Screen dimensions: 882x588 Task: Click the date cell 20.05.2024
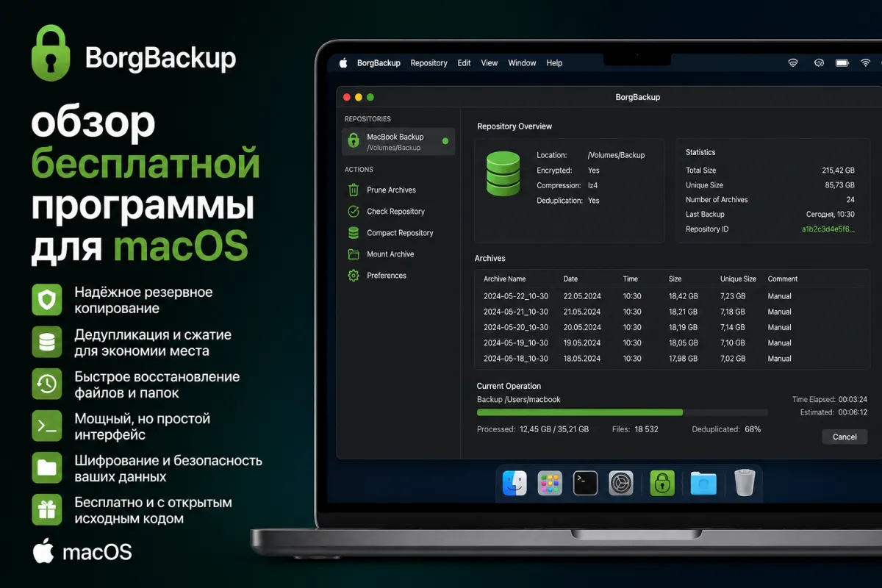[x=582, y=327]
